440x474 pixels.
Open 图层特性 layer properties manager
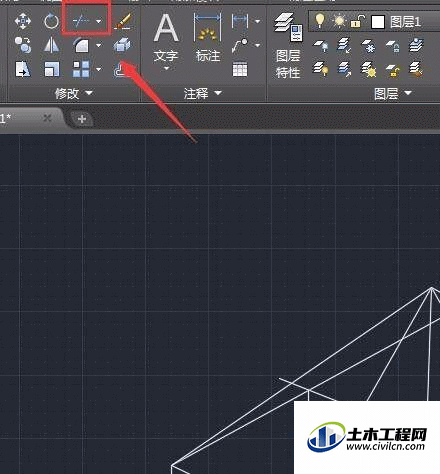pyautogui.click(x=288, y=45)
